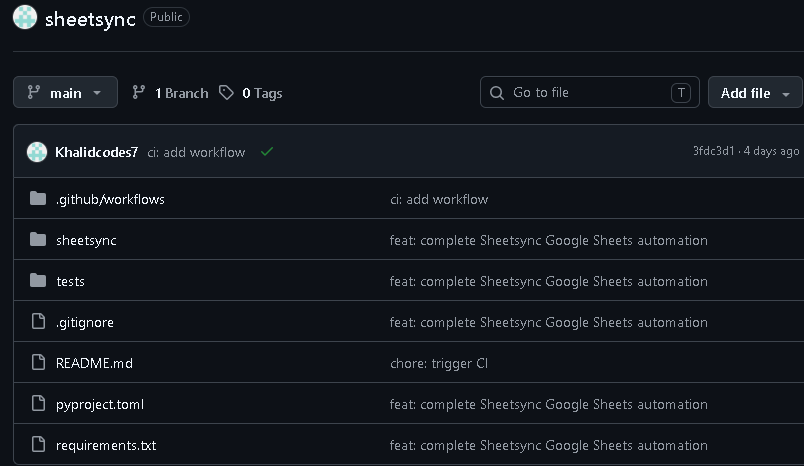
Task: Click the 4 days ago timestamp
Action: (x=771, y=151)
